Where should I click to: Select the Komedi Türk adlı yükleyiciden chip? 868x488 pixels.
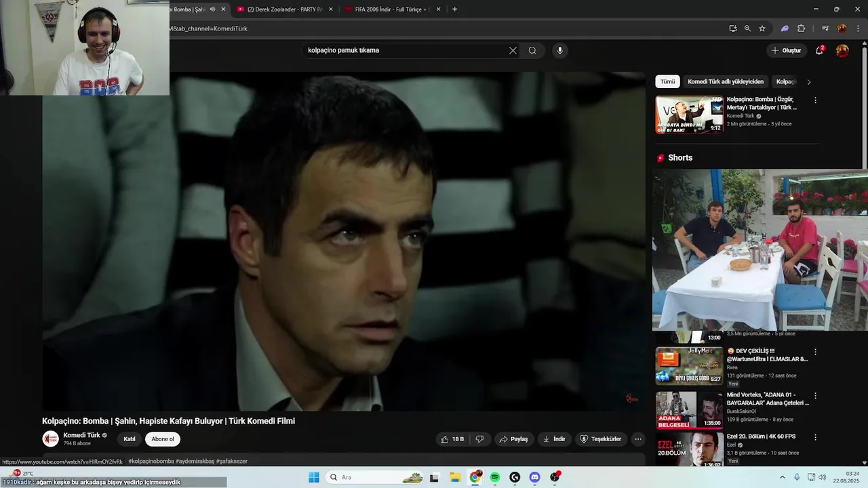coord(726,81)
